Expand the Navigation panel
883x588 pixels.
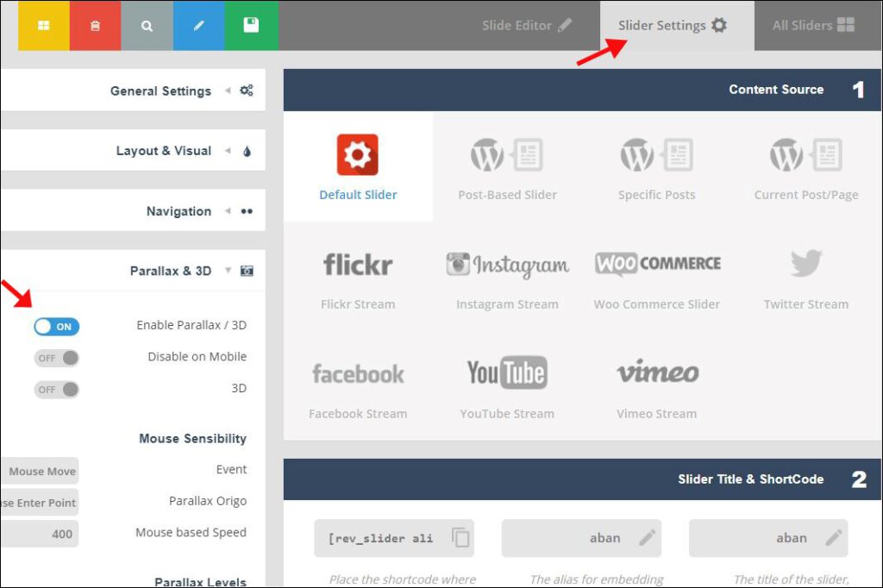[133, 210]
